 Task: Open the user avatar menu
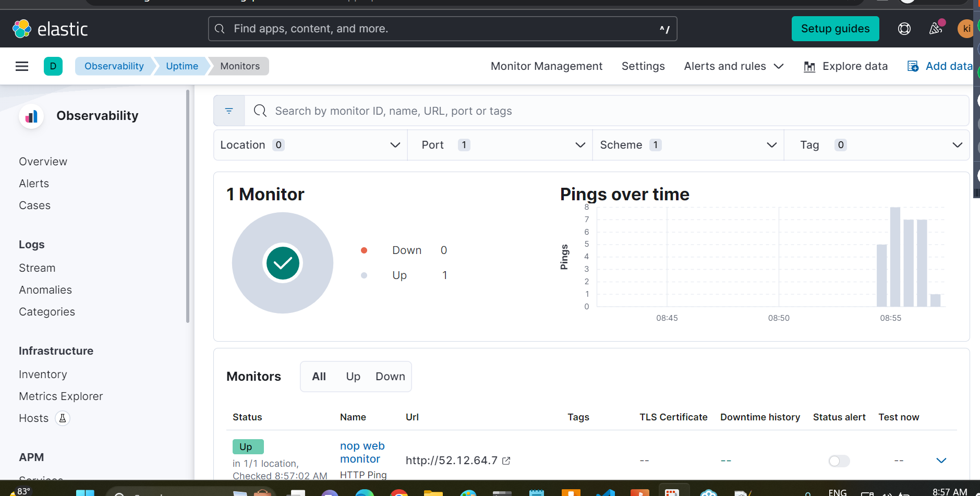click(x=966, y=29)
